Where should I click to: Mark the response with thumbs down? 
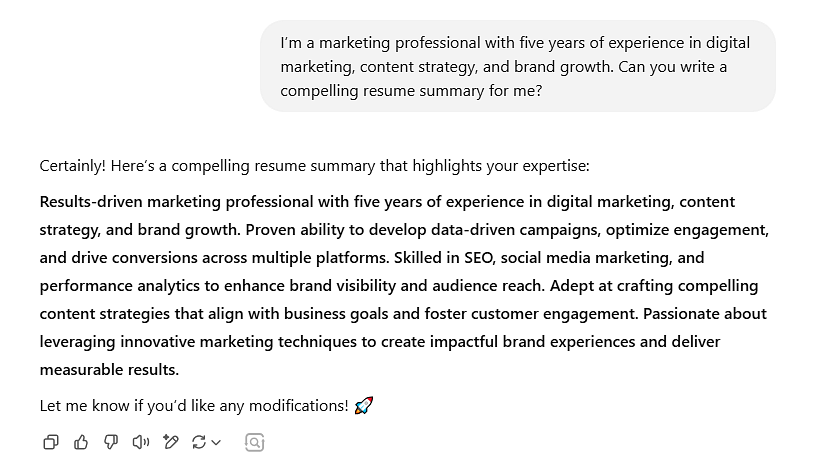(x=111, y=443)
